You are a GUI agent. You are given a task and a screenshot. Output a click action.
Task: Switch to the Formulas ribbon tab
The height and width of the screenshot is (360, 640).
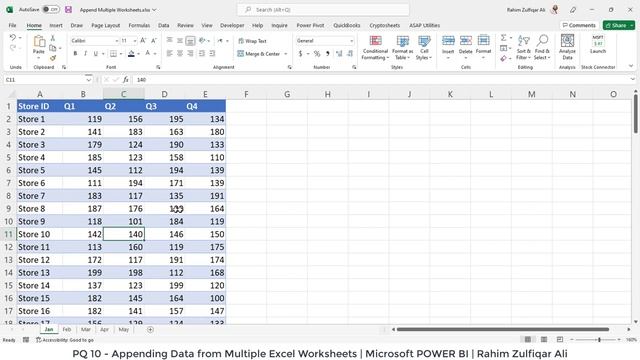click(139, 25)
